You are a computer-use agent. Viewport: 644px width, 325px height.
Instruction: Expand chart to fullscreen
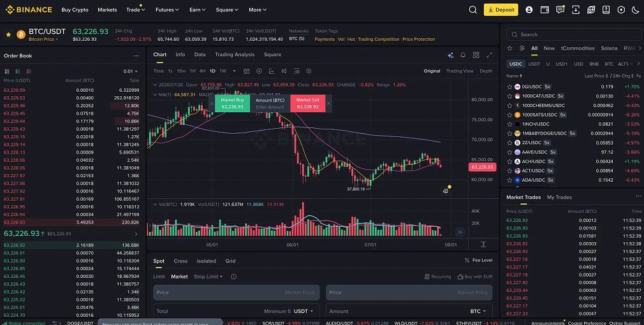(489, 55)
